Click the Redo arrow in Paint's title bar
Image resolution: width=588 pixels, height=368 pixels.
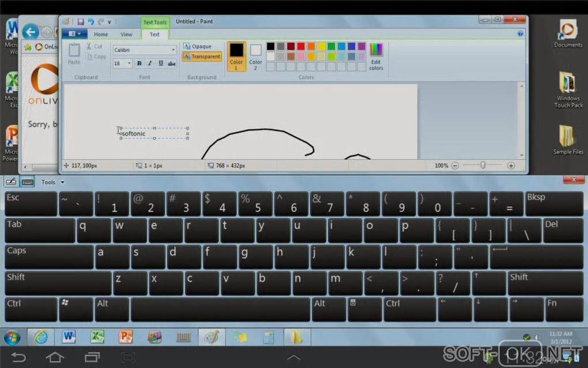pyautogui.click(x=101, y=22)
